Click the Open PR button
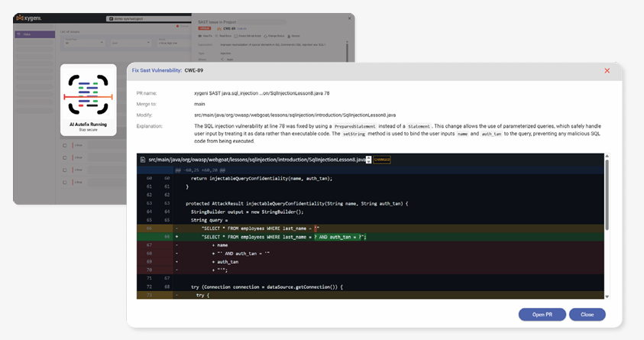644x340 pixels. (x=543, y=314)
